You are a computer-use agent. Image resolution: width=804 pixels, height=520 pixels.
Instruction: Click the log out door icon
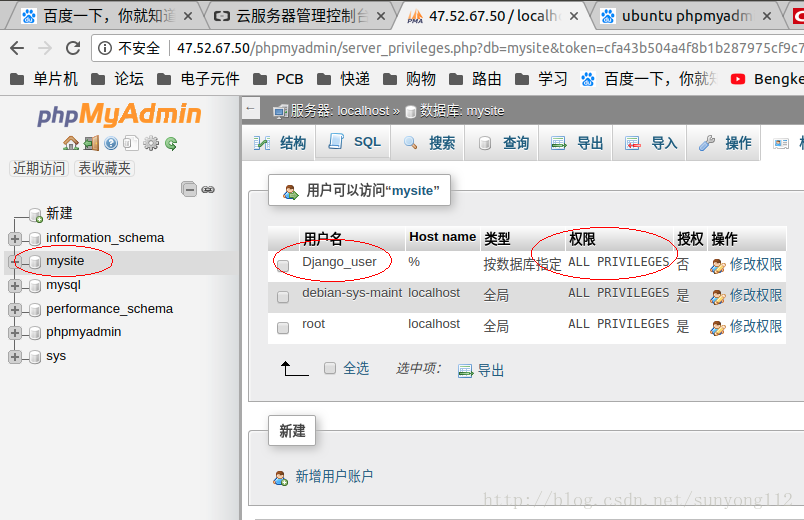tap(91, 143)
